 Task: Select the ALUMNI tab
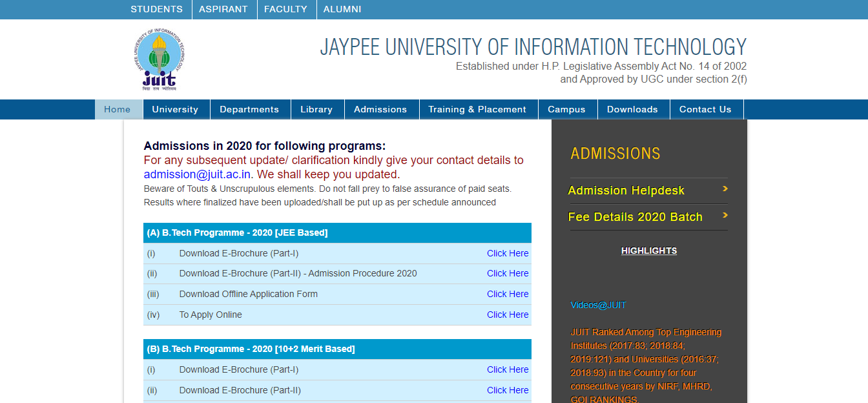[x=342, y=9]
